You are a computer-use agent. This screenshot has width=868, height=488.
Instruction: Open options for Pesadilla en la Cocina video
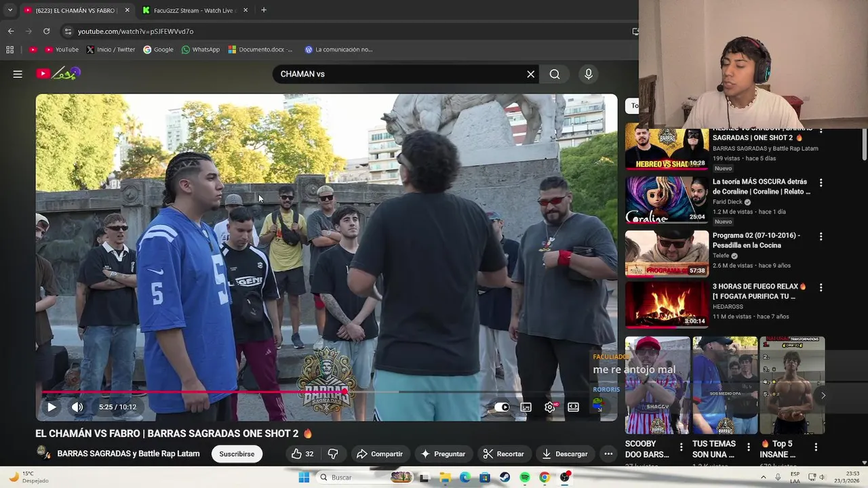point(821,237)
